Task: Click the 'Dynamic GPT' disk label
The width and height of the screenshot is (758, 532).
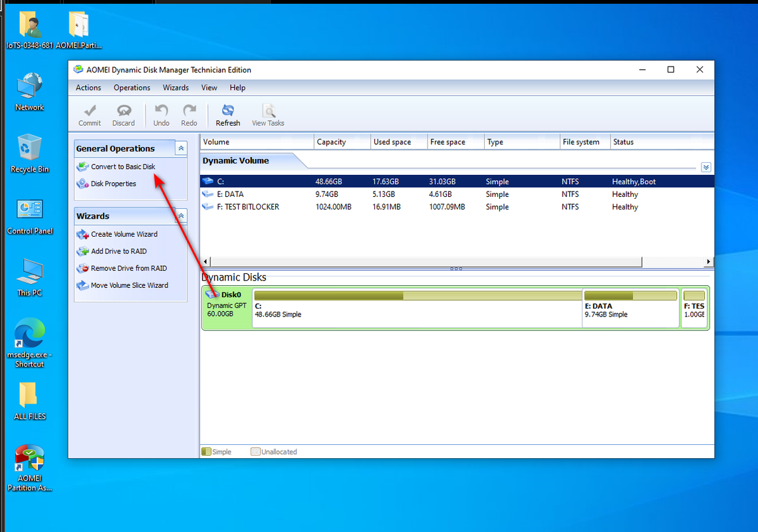Action: tap(227, 305)
